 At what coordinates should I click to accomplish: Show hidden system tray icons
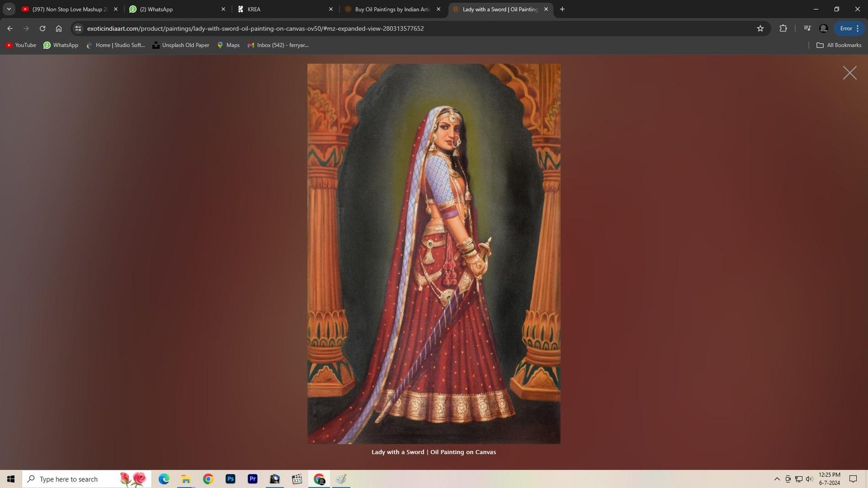pyautogui.click(x=776, y=479)
